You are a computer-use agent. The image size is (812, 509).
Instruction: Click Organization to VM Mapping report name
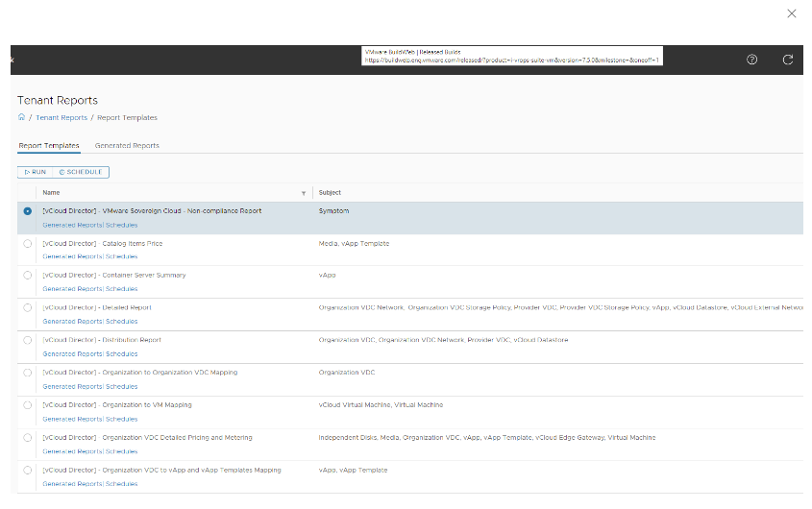[x=117, y=405]
